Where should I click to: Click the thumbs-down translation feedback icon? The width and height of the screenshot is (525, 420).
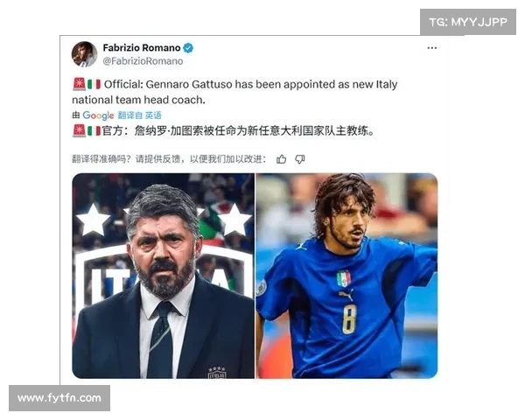coord(299,159)
